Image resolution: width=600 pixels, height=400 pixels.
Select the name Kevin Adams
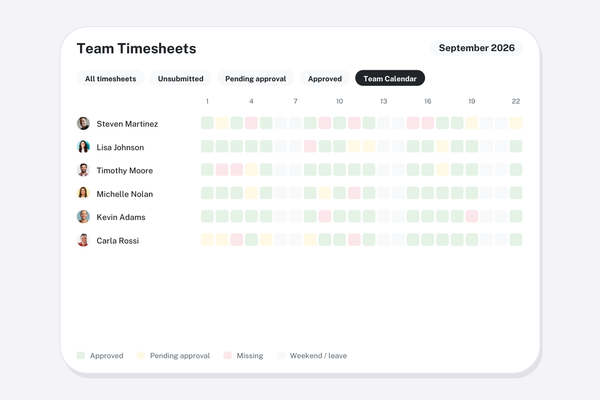coord(121,217)
